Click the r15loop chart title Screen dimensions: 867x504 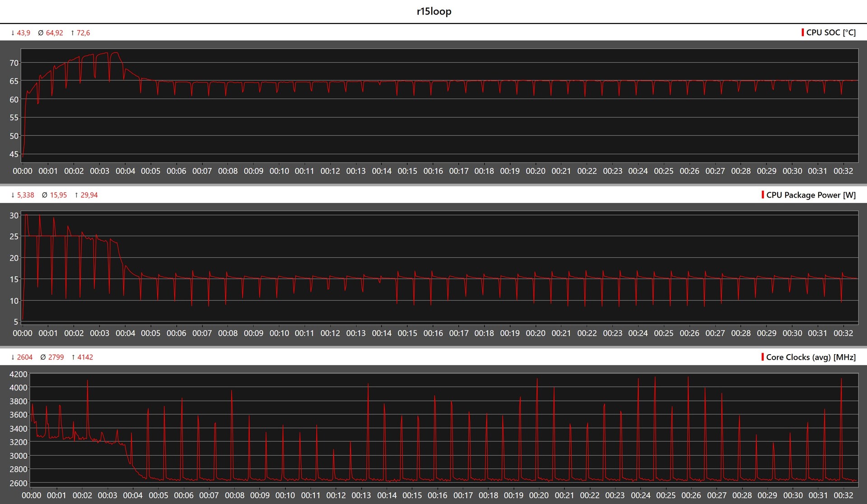click(x=433, y=11)
